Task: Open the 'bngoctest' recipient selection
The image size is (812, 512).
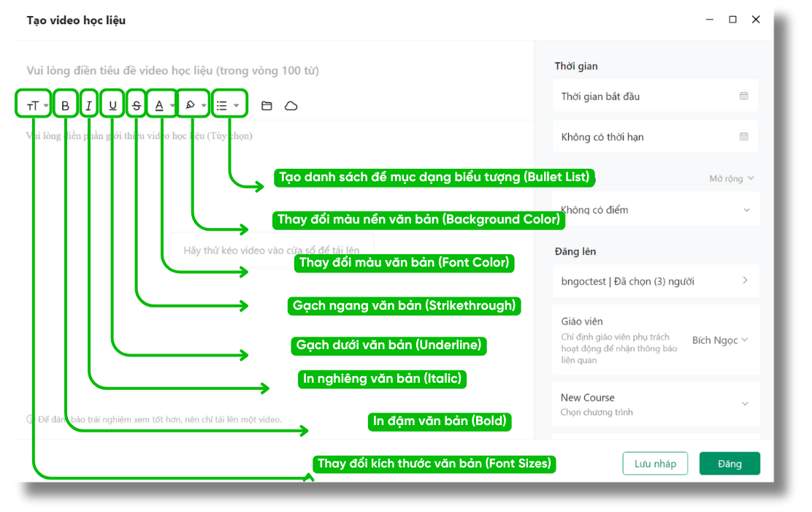Action: 655,281
